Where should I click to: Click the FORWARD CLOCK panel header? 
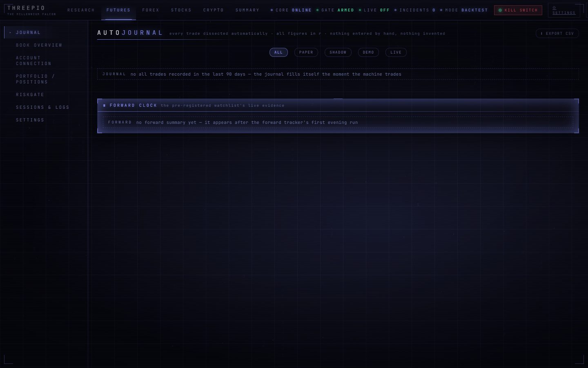(x=338, y=105)
